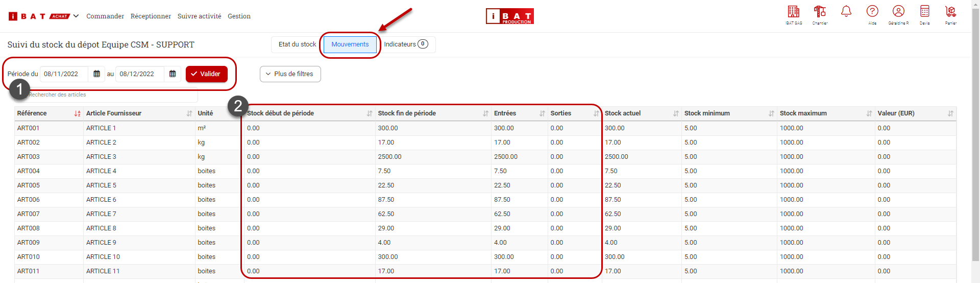
Task: Open the Aide help icon
Action: [x=872, y=12]
